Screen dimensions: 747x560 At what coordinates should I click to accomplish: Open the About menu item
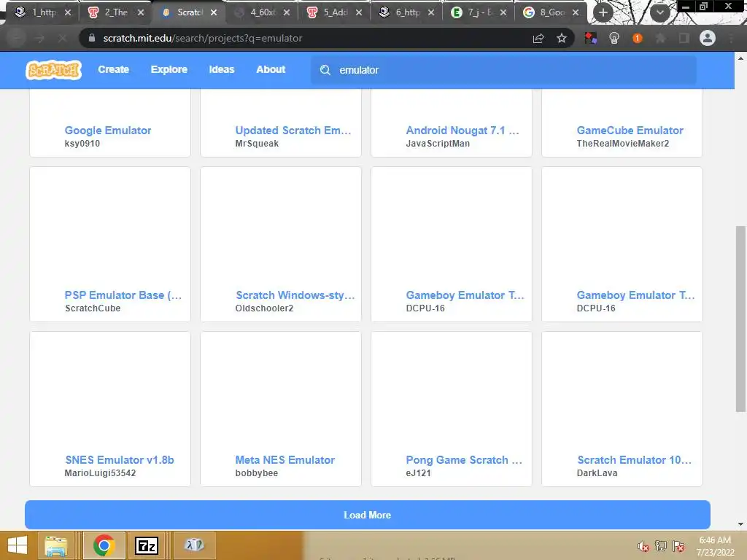(x=271, y=69)
